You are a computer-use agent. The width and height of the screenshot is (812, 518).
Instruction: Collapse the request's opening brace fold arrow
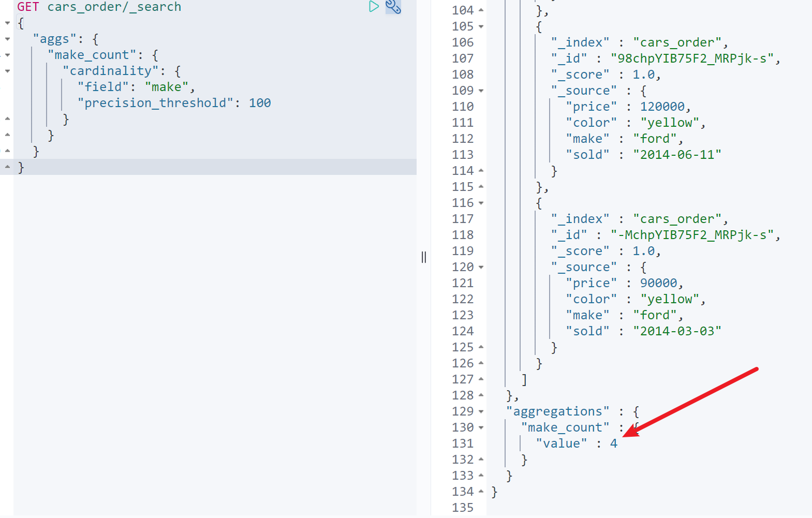click(7, 23)
